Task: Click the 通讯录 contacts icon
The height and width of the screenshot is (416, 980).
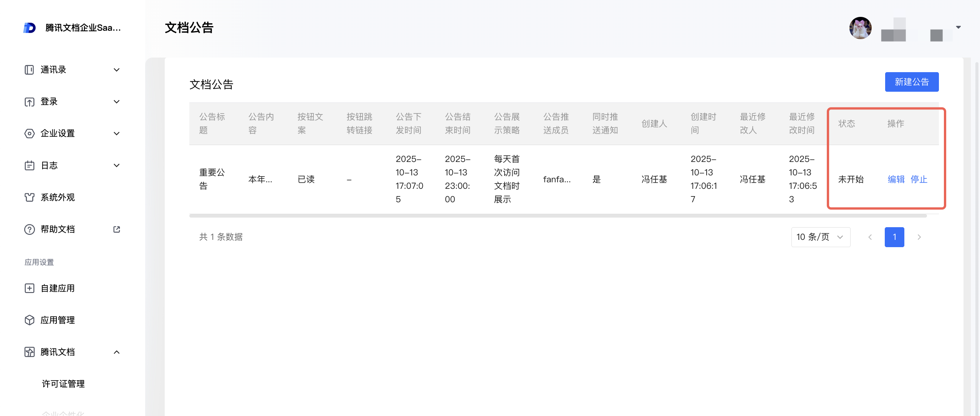Action: click(29, 70)
